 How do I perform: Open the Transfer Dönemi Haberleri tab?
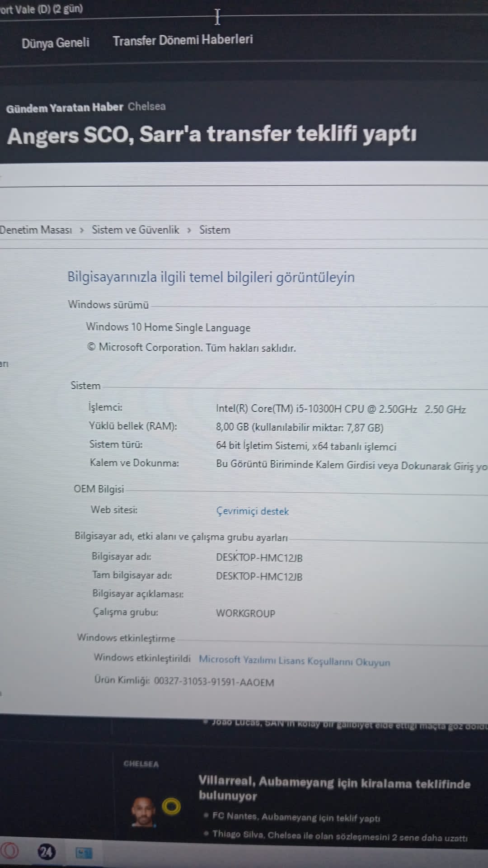[183, 40]
